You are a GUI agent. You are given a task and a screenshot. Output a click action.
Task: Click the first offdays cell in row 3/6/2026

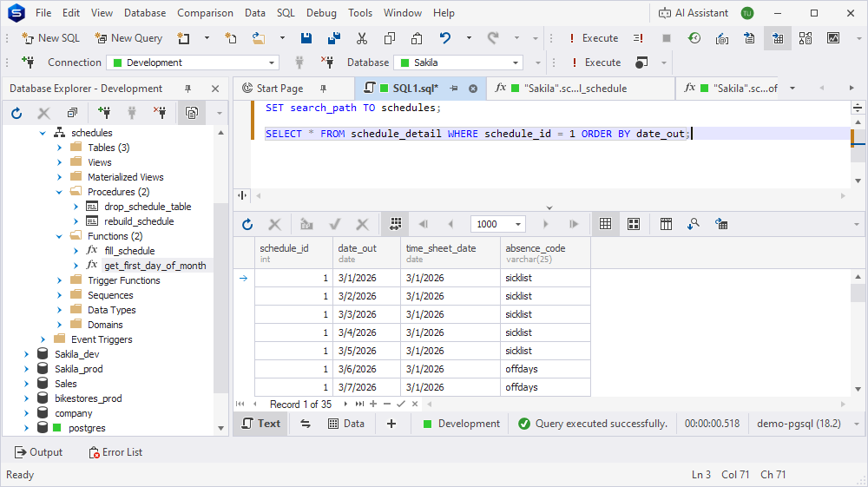(545, 369)
